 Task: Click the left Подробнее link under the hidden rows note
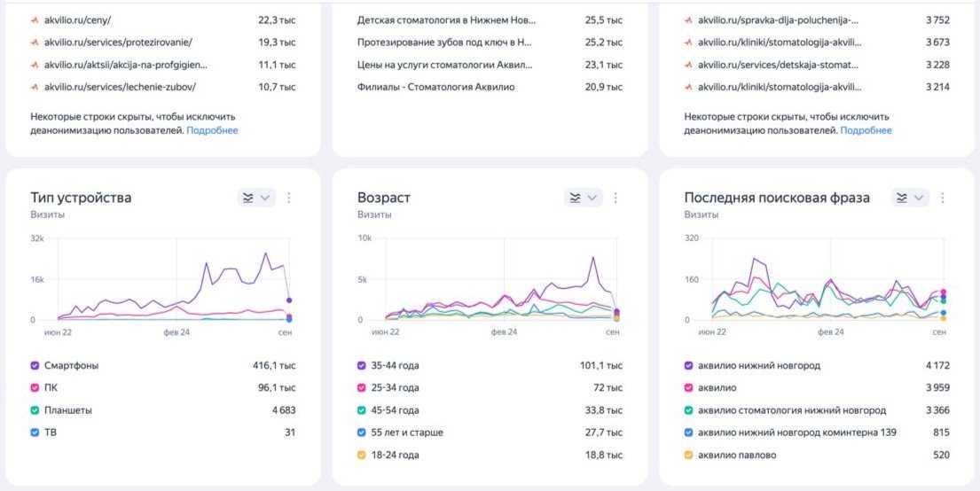point(212,130)
